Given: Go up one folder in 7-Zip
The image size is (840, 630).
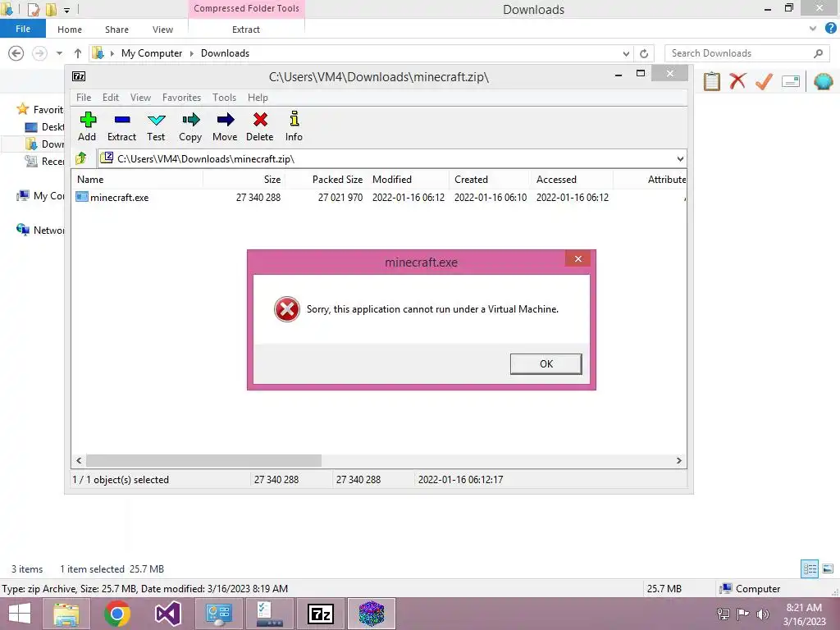Looking at the screenshot, I should [x=81, y=158].
